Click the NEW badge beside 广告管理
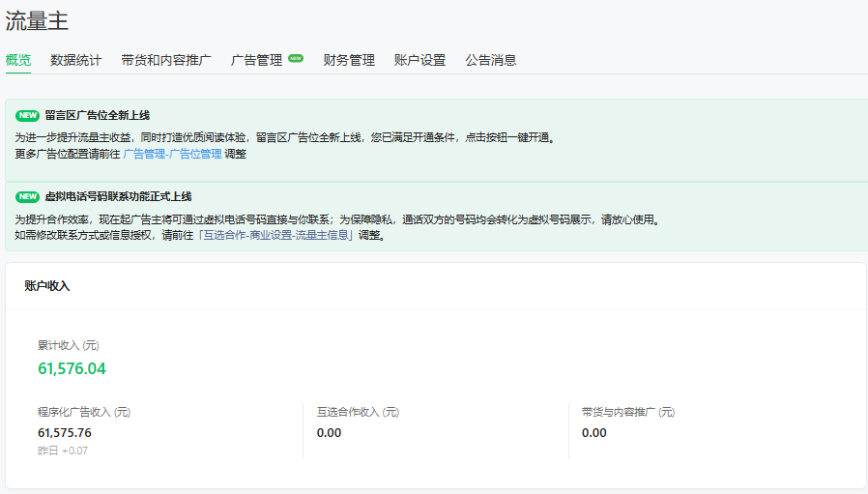 tap(296, 58)
